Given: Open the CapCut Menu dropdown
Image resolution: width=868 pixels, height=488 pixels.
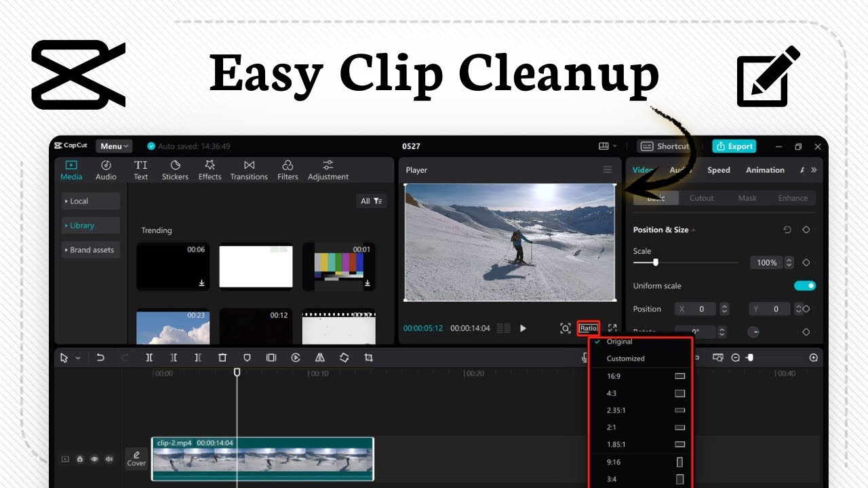Looking at the screenshot, I should [114, 146].
